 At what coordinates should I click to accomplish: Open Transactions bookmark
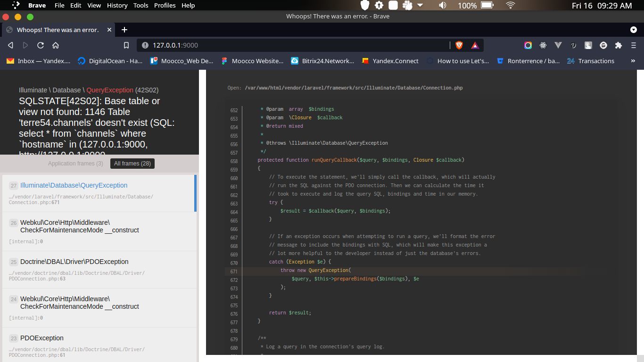[591, 61]
